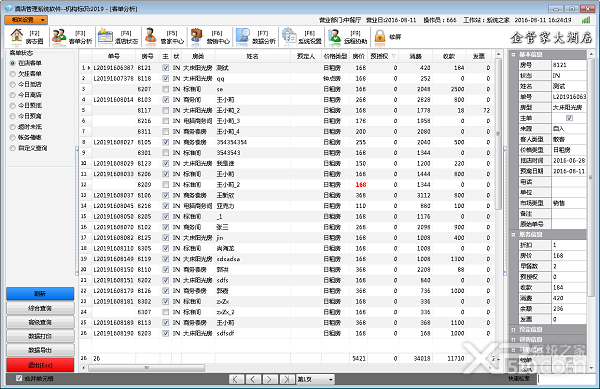
Task: Go to next page navigation arrow
Action: coord(269,379)
